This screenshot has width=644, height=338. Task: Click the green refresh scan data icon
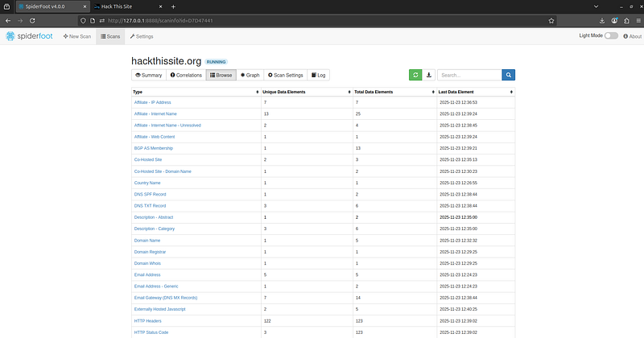coord(415,75)
